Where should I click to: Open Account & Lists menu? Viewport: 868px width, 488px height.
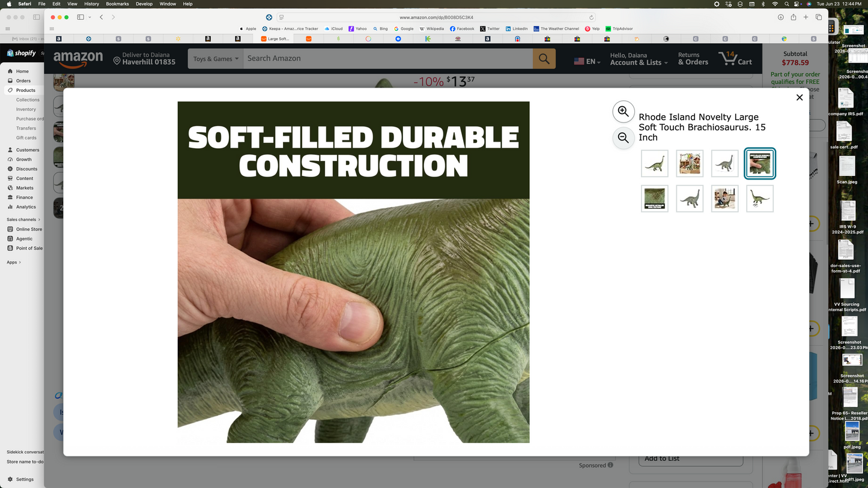pos(639,59)
